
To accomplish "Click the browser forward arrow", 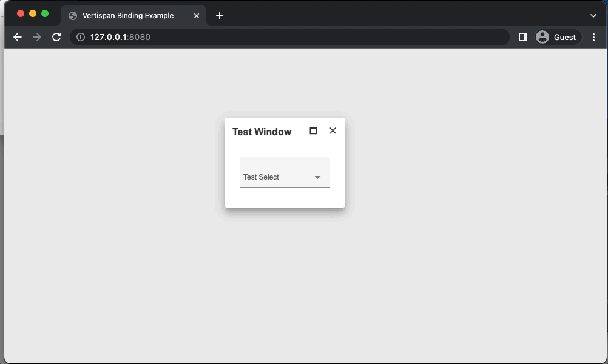I will pyautogui.click(x=37, y=37).
